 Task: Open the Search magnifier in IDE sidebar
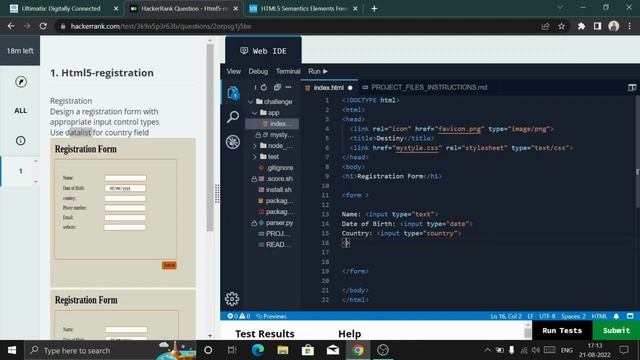pyautogui.click(x=233, y=117)
